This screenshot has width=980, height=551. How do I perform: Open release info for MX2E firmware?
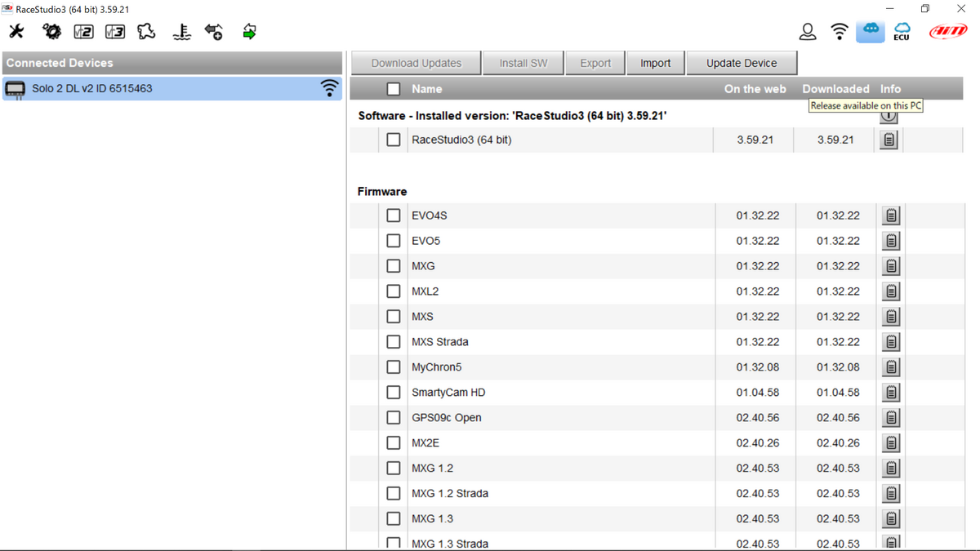click(x=891, y=443)
